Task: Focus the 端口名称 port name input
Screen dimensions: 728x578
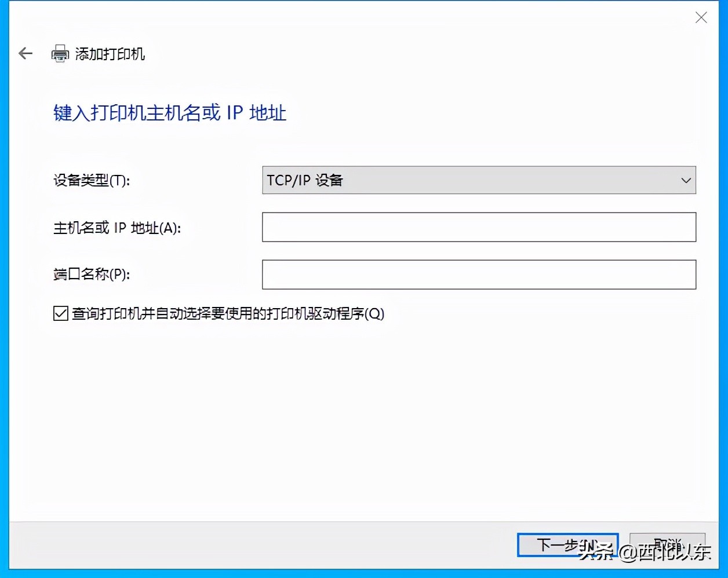Action: pos(479,275)
